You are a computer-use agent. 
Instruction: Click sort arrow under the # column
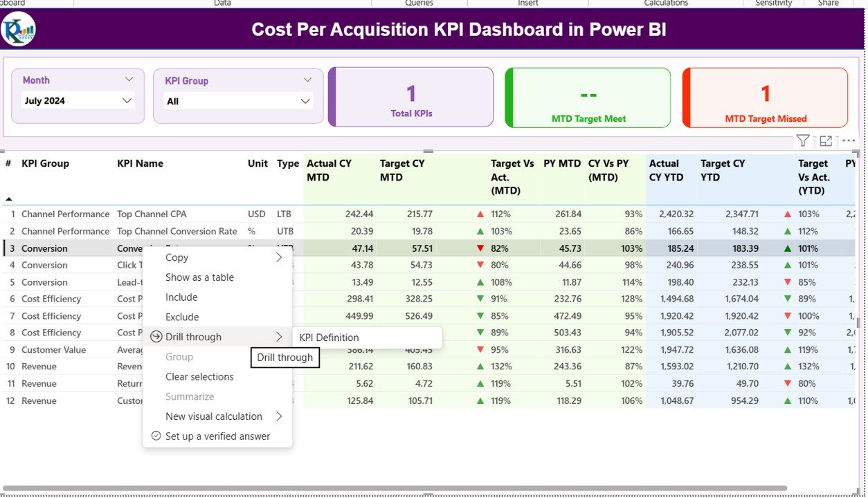coord(9,199)
